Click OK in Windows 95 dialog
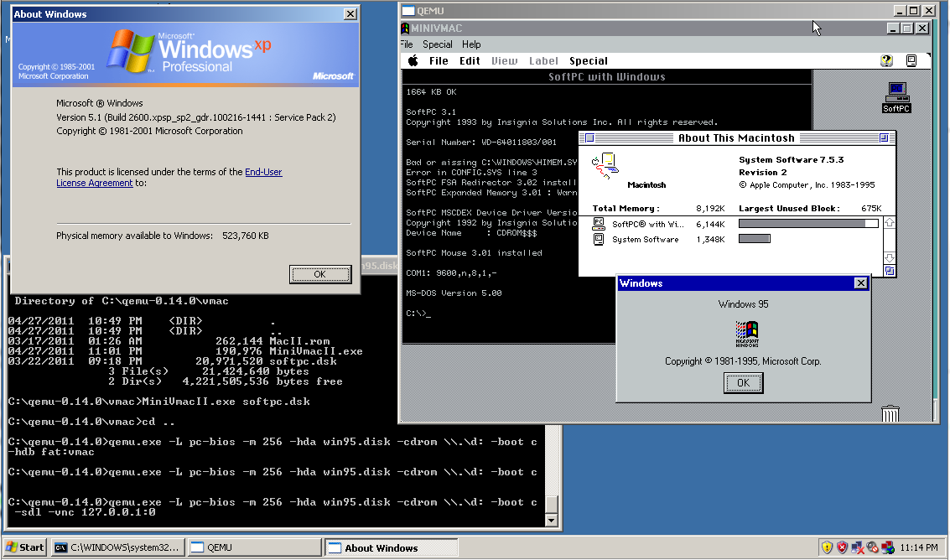 [x=743, y=382]
